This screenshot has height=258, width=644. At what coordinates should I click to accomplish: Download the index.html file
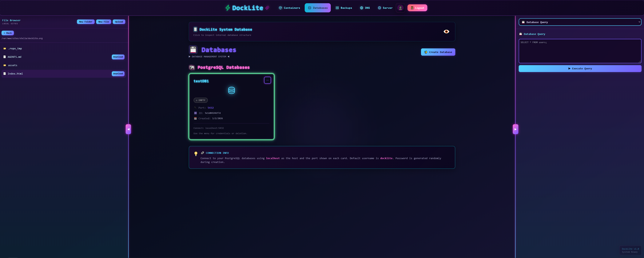click(118, 74)
